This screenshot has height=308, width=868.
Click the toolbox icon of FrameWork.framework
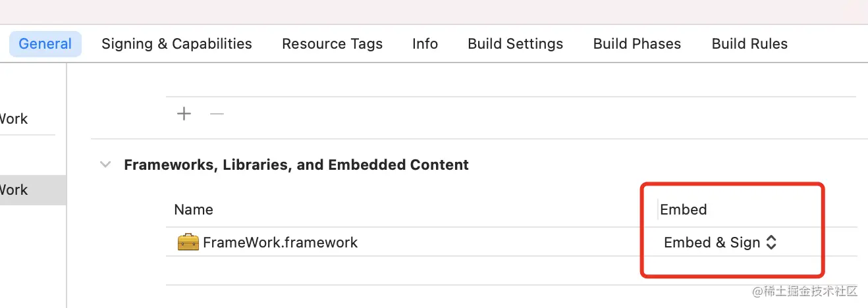pyautogui.click(x=188, y=242)
